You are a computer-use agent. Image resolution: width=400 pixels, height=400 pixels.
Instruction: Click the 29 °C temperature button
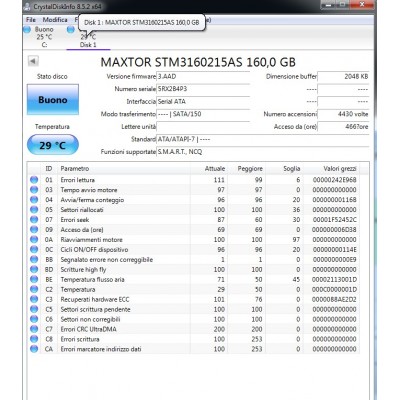[x=53, y=145]
